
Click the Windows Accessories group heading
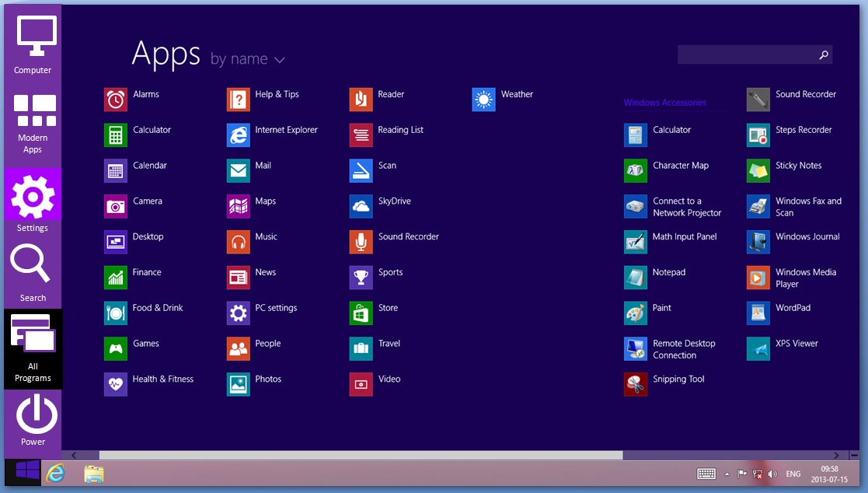[664, 103]
